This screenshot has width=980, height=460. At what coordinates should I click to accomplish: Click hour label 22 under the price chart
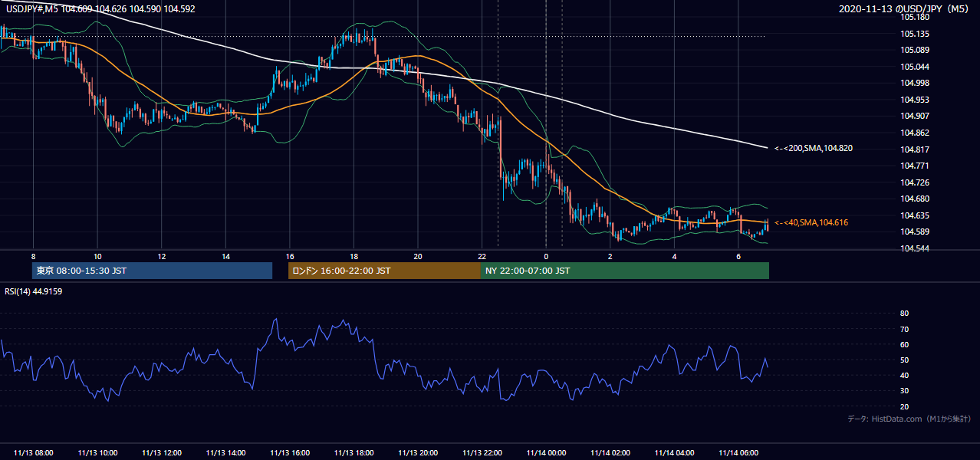(482, 256)
